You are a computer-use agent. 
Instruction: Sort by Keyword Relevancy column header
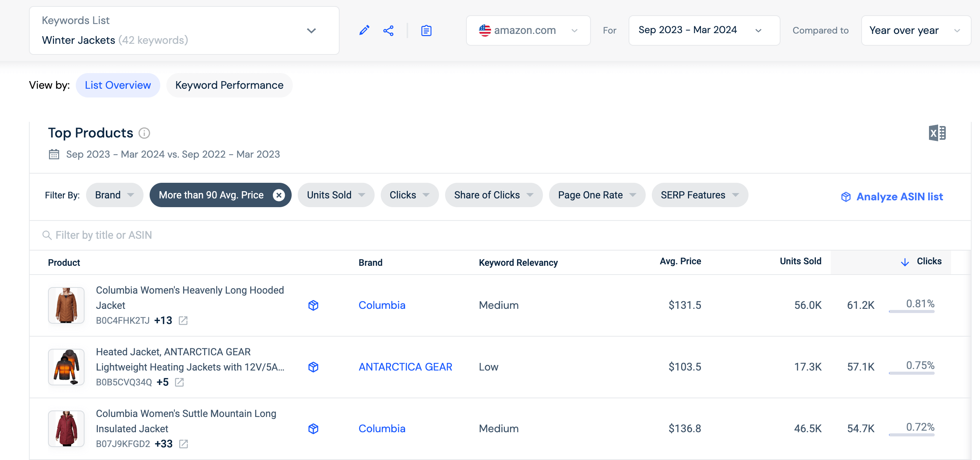coord(518,263)
